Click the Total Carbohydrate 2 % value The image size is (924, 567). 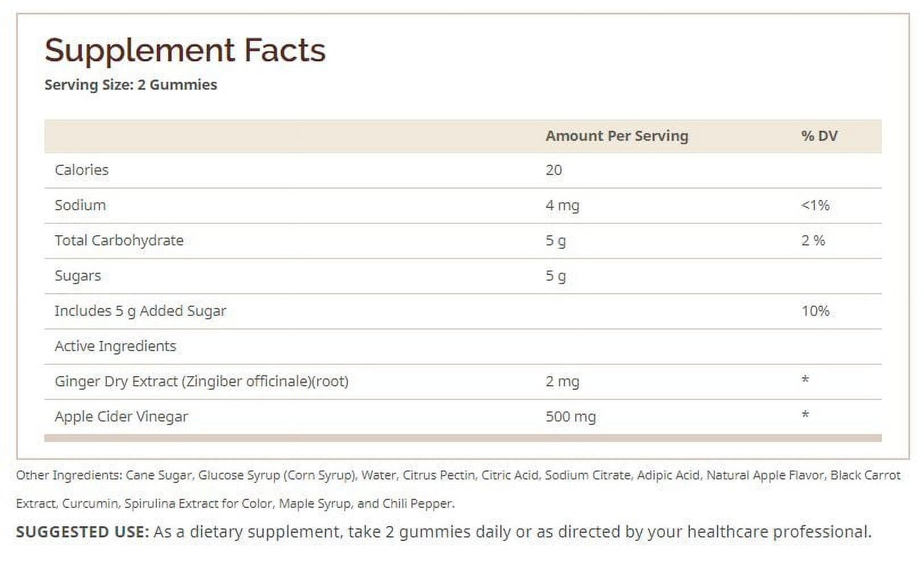[813, 240]
